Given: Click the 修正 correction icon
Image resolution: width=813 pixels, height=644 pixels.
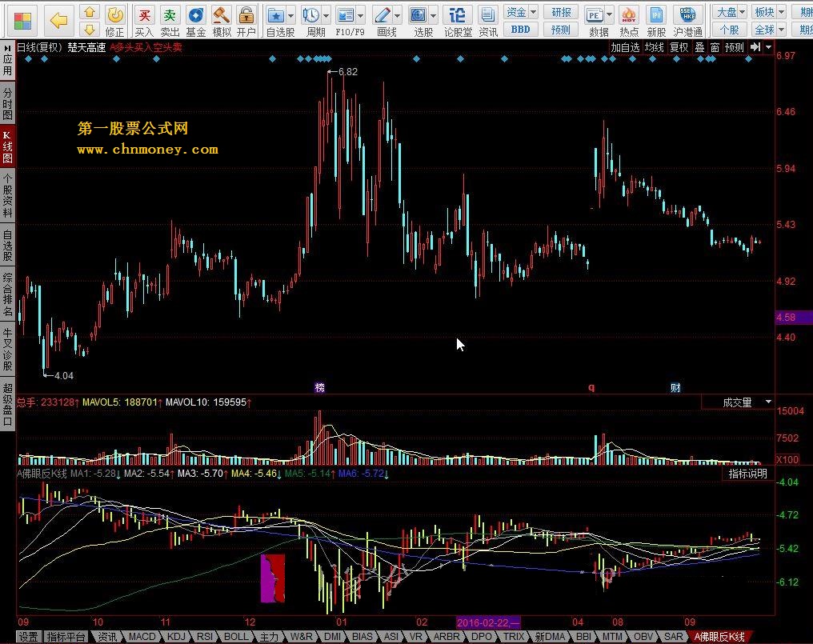Looking at the screenshot, I should coord(114,22).
